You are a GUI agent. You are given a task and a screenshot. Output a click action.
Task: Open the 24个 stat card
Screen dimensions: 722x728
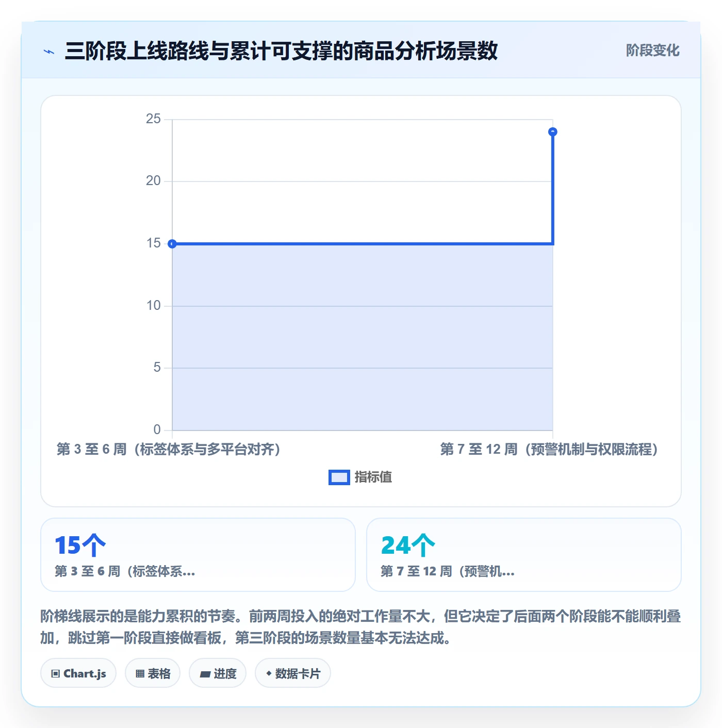click(523, 555)
